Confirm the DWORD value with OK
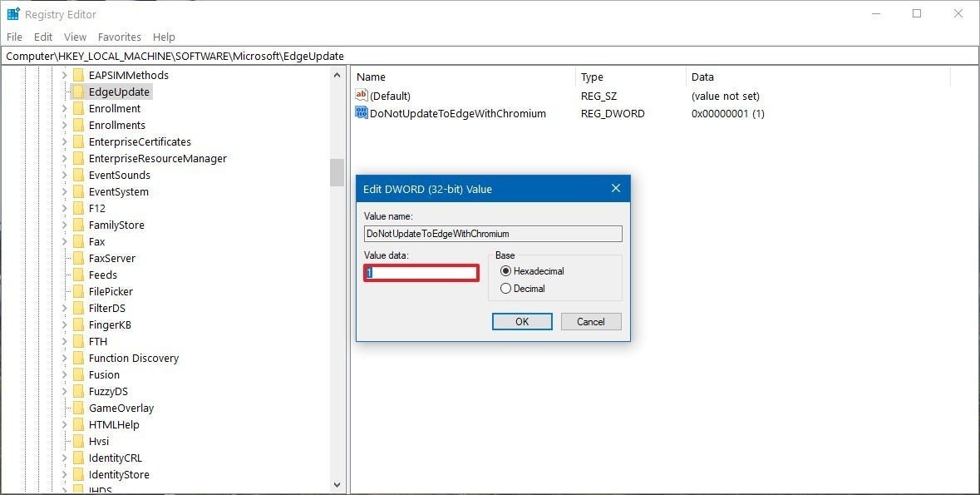 pos(522,322)
